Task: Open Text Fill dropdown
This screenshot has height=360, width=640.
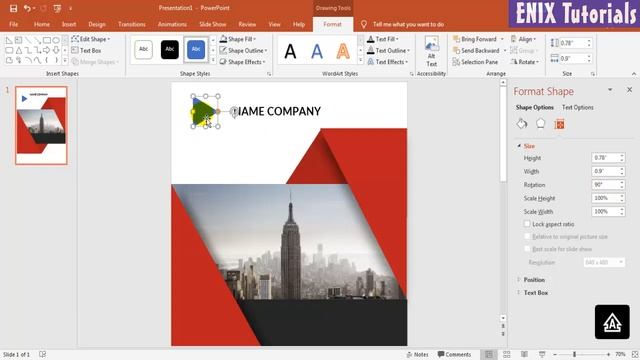Action: click(x=383, y=39)
